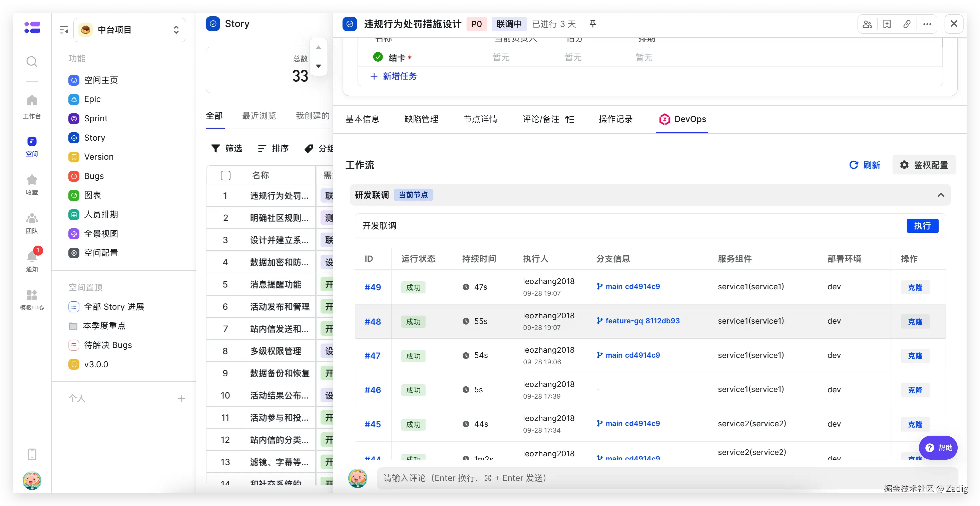Open the notification bell icon
This screenshot has height=506, width=980.
tap(32, 257)
